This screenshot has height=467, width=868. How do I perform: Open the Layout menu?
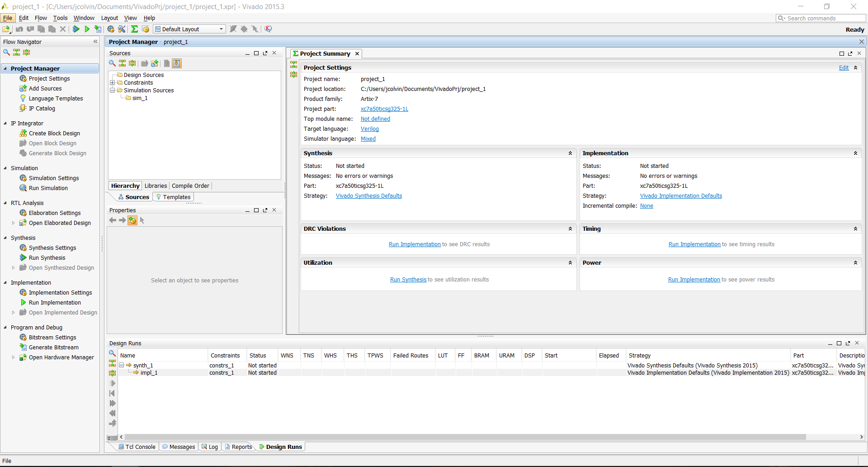tap(109, 18)
